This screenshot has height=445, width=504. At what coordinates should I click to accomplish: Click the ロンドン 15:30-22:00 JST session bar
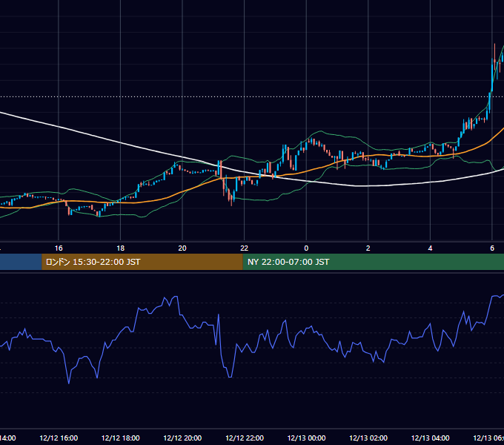(142, 262)
